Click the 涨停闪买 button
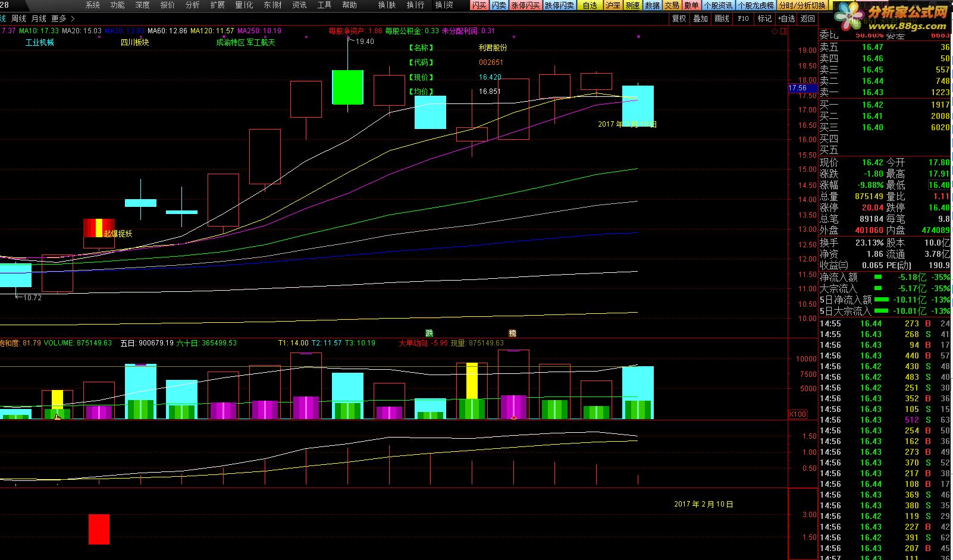Viewport: 953px width, 560px height. 525,5
